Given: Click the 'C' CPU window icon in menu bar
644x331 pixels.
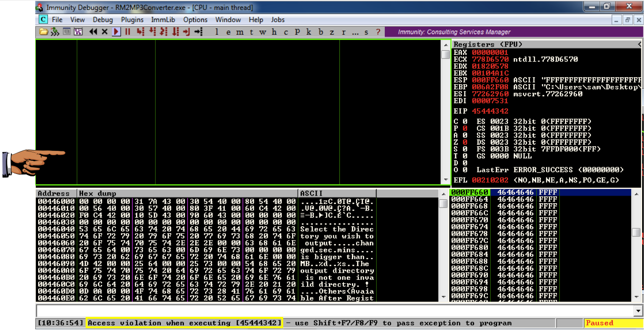Looking at the screenshot, I should [43, 19].
